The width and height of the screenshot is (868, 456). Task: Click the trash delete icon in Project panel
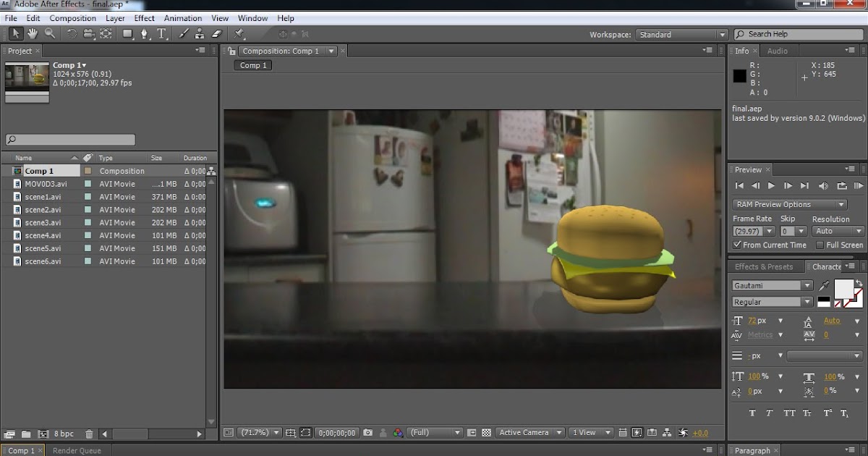(89, 434)
